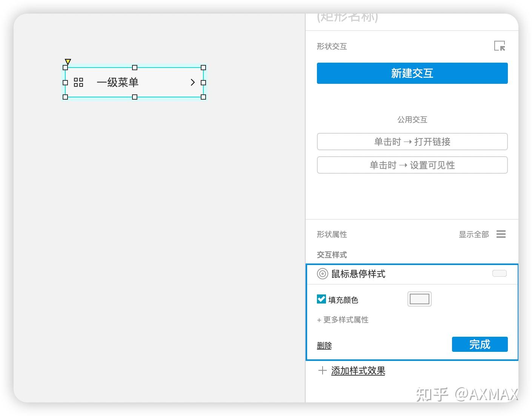Select the 单击时 → 设置可见性 shortcut
Image resolution: width=532 pixels, height=416 pixels.
click(412, 165)
